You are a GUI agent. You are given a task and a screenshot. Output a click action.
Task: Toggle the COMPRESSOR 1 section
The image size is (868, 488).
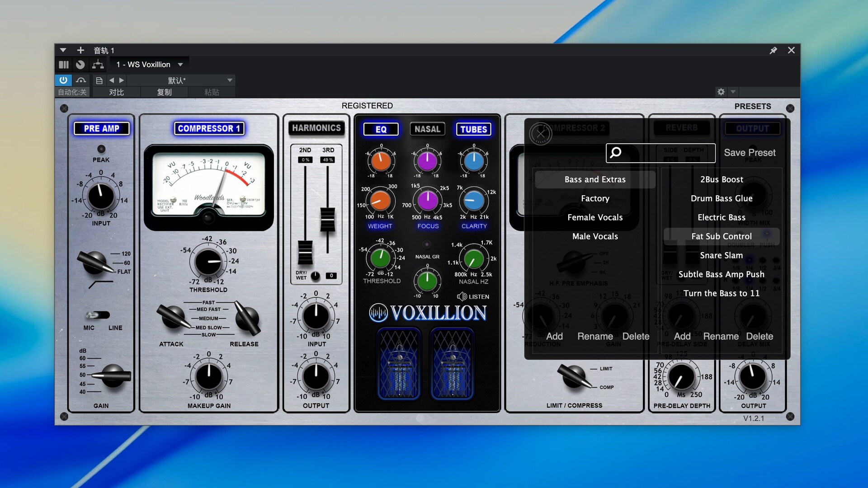pos(209,128)
